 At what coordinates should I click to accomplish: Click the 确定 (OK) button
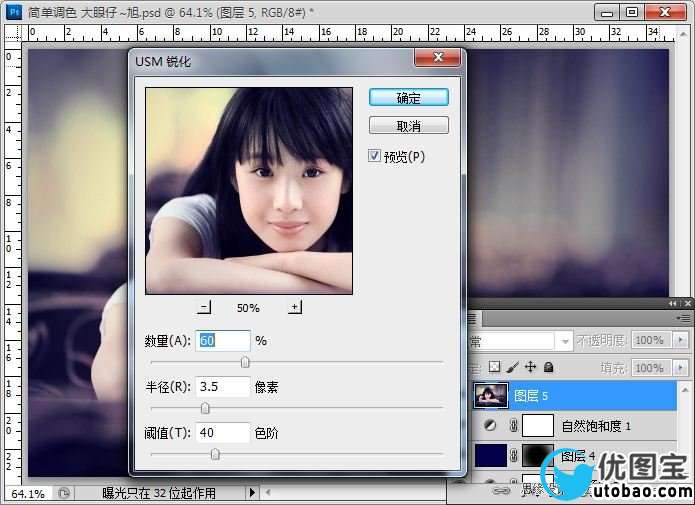coord(408,98)
